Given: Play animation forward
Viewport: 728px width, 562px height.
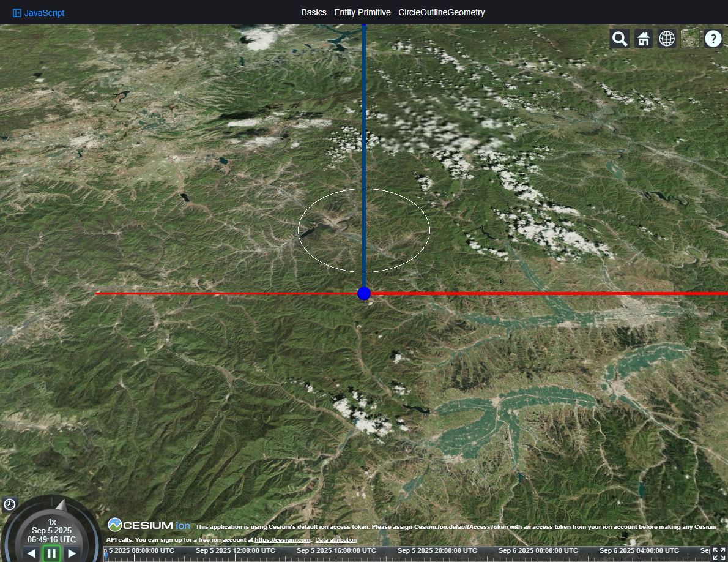Looking at the screenshot, I should click(72, 553).
